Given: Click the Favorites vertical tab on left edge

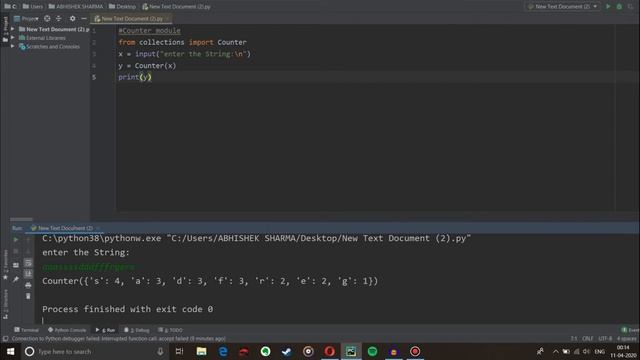Looking at the screenshot, I should [5, 264].
